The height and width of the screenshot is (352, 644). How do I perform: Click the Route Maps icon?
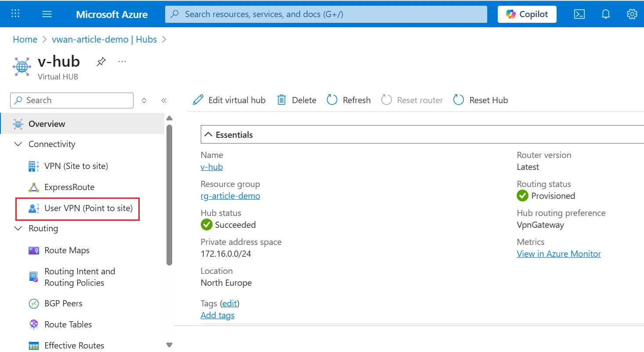34,251
